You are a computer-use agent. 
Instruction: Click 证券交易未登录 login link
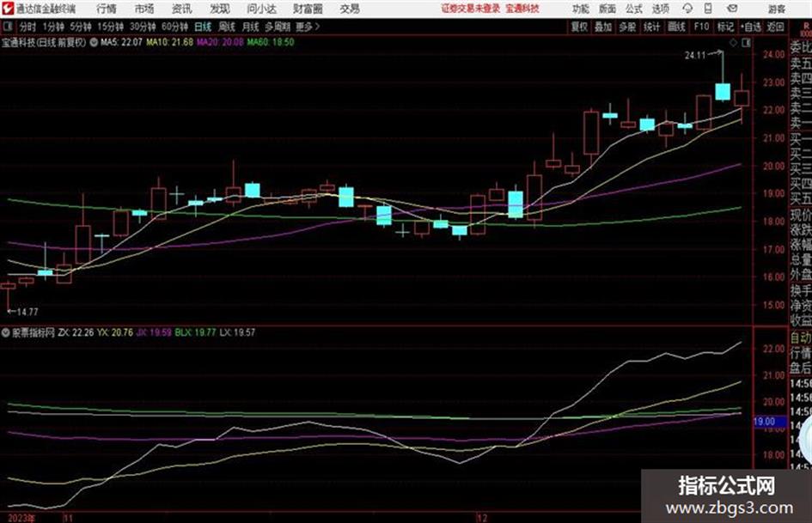click(471, 9)
